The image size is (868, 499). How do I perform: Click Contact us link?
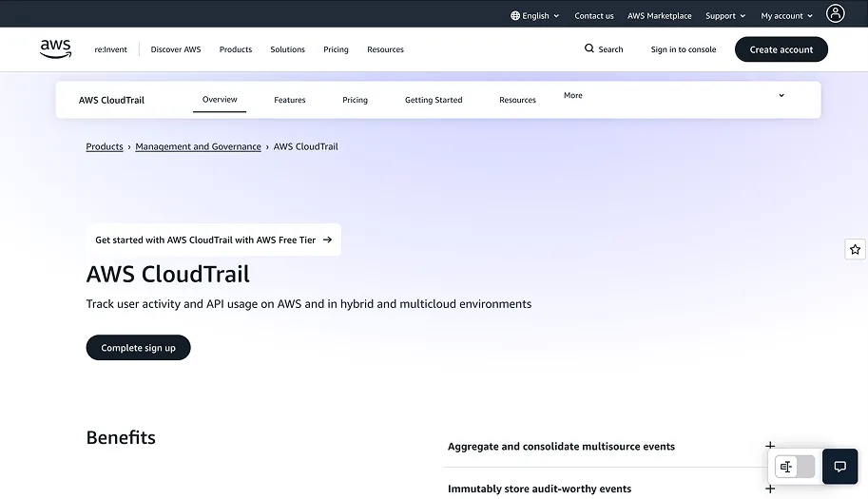click(593, 15)
